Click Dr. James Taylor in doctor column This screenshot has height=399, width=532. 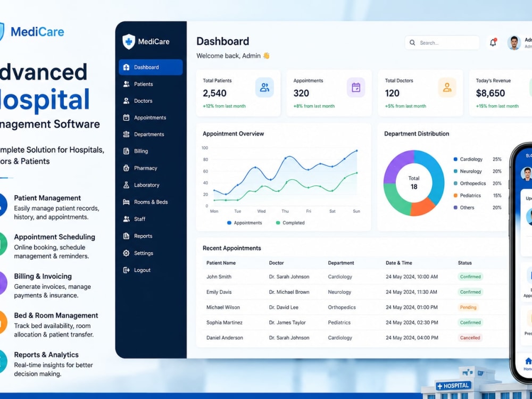pos(287,323)
